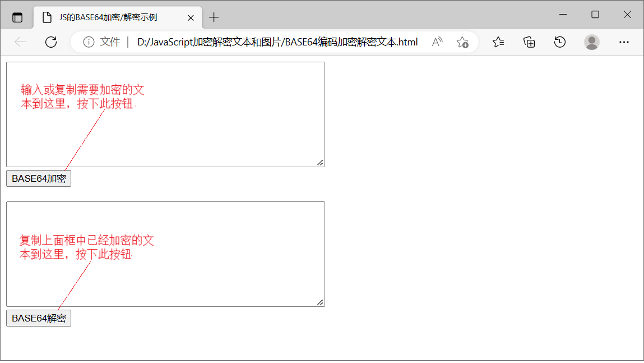Open the Settings and more menu

coord(624,42)
